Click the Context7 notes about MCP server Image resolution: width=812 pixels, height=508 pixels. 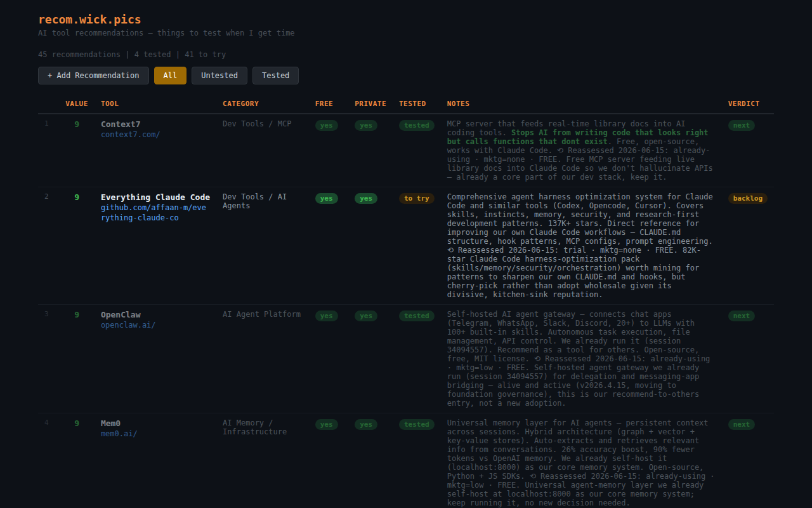coord(580,150)
